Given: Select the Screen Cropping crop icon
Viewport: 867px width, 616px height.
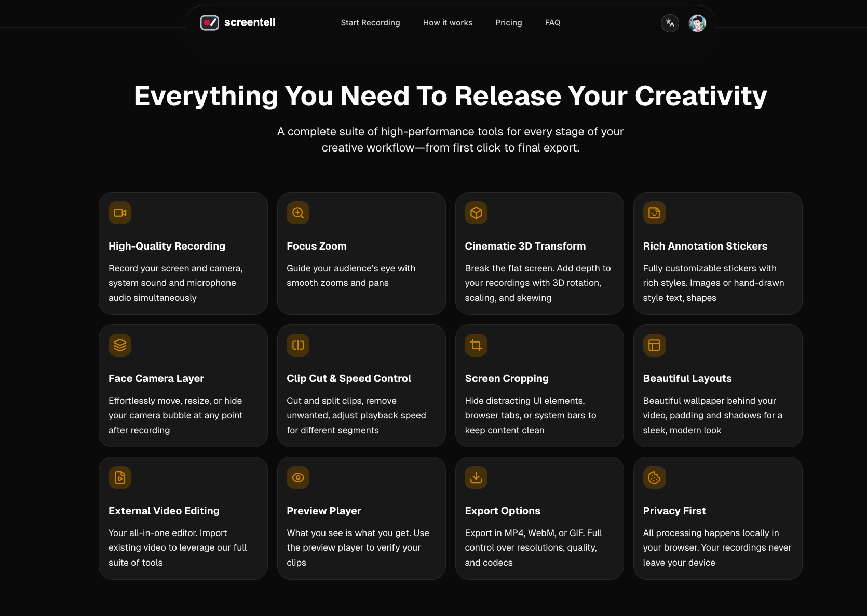Looking at the screenshot, I should point(476,345).
